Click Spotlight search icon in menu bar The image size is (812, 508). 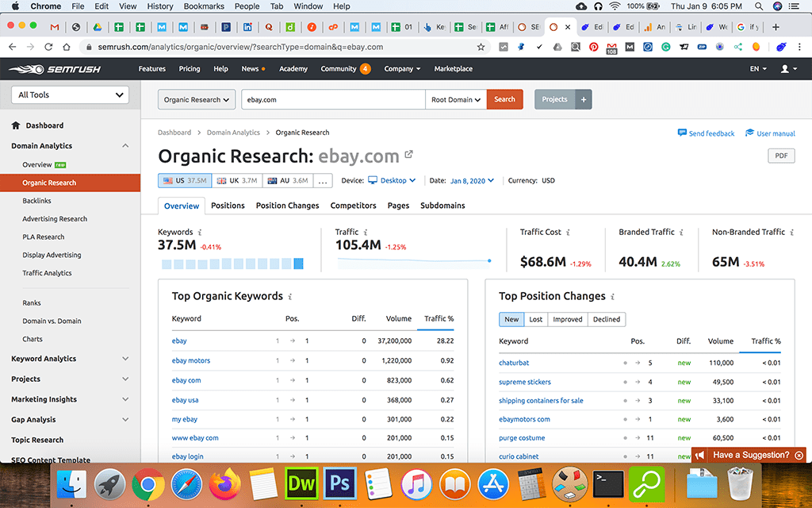coord(759,6)
